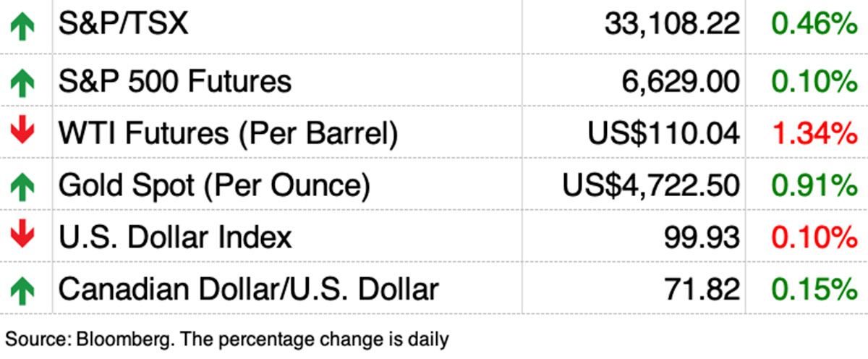This screenshot has width=868, height=359.
Task: Select the S&P/TSX row label
Action: (123, 25)
